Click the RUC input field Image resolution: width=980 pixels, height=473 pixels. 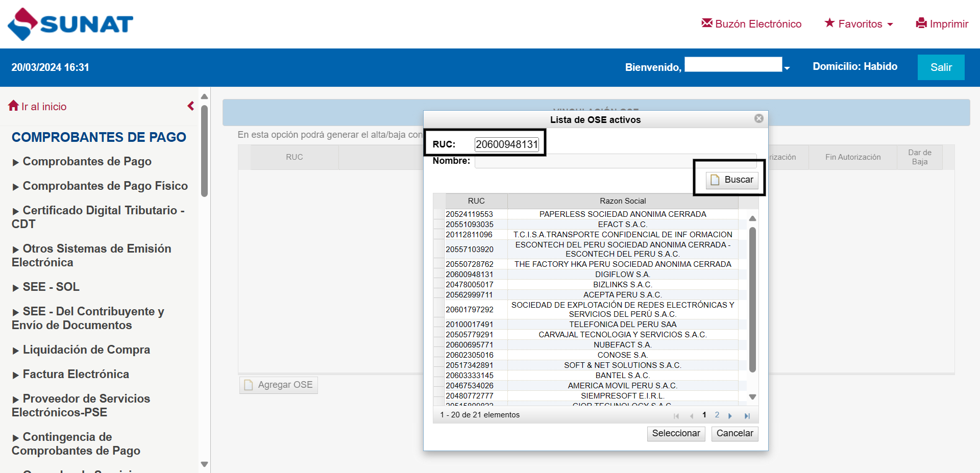pos(507,144)
